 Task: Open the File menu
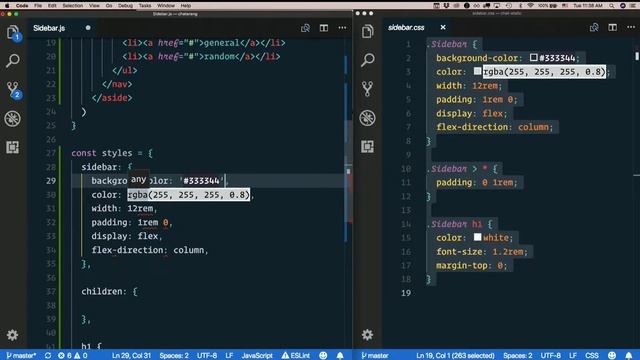point(38,6)
